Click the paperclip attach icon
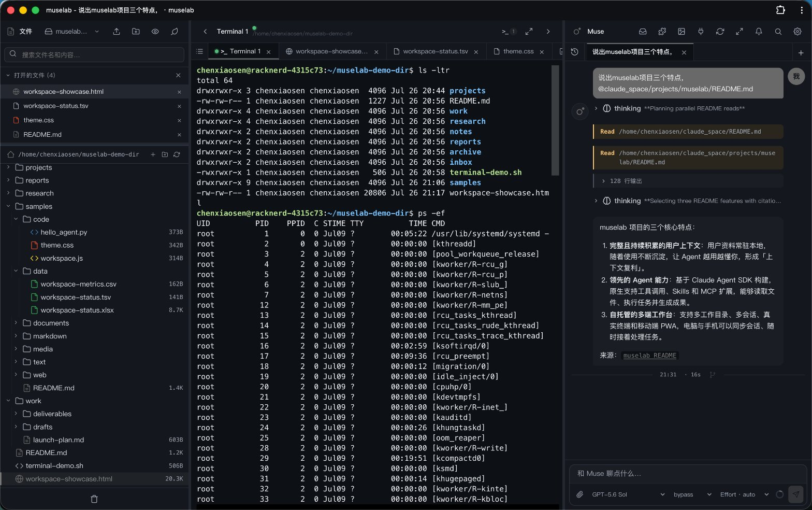Screen dimensions: 812x510 [x=580, y=494]
